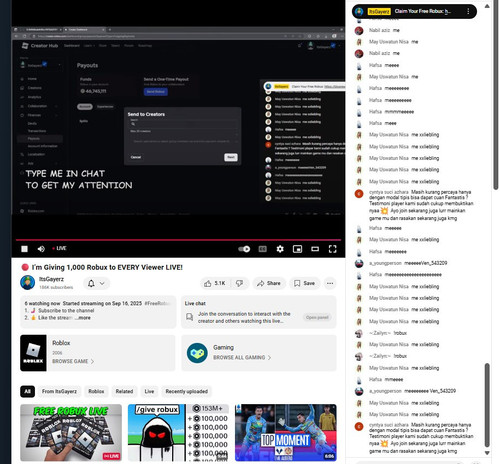Screen dimensions: 500x464
Task: Switch to miniplayer mode icon
Action: tap(297, 249)
